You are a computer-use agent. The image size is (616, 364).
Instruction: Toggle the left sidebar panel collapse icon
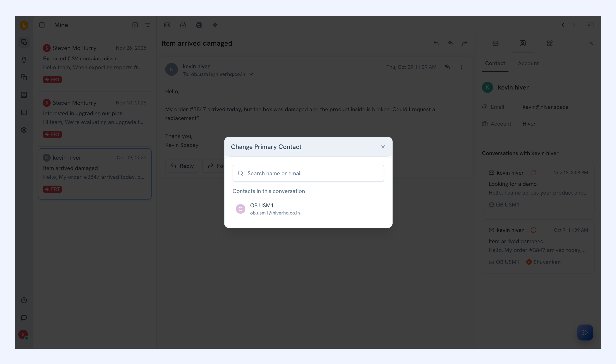(x=42, y=25)
